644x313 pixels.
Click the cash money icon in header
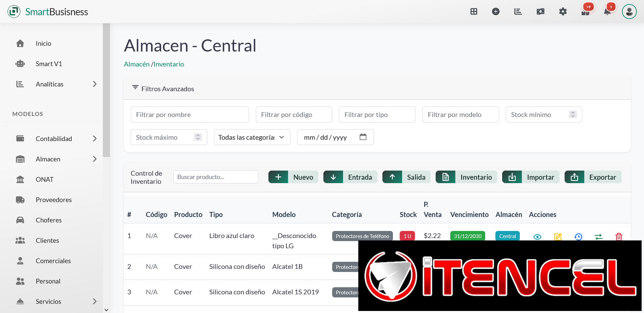click(540, 12)
